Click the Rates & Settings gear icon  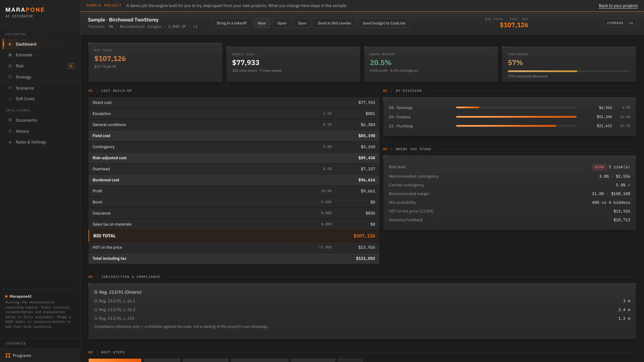pos(10,142)
